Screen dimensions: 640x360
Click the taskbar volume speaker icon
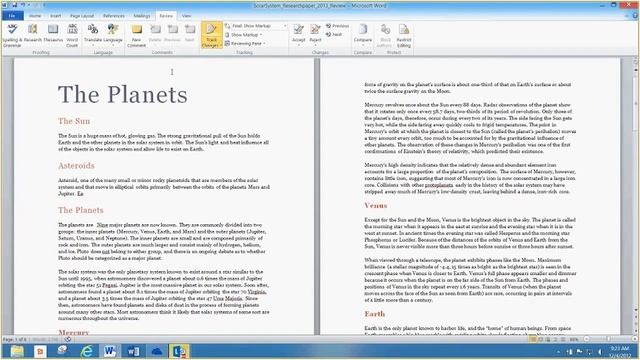tap(600, 351)
